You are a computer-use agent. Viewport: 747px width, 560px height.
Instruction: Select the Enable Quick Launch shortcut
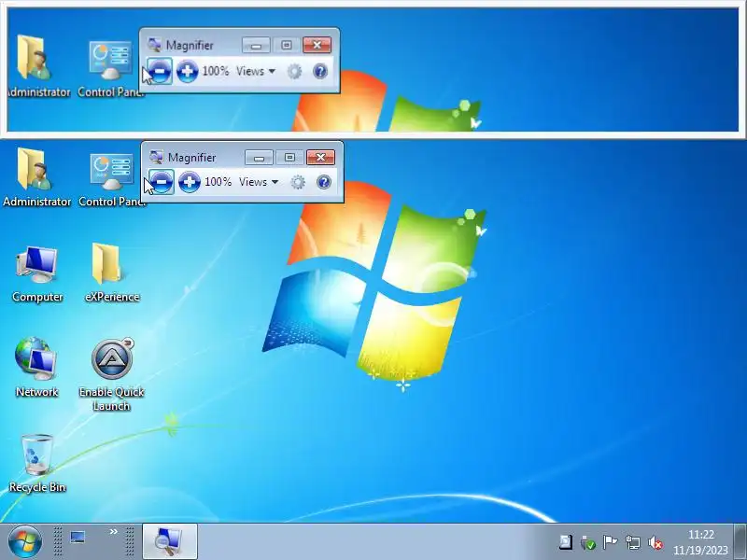click(112, 375)
